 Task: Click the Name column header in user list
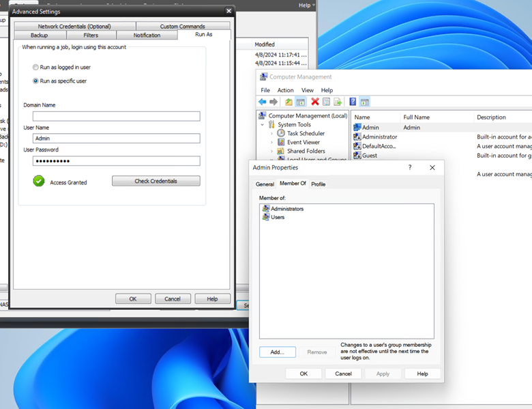click(376, 117)
